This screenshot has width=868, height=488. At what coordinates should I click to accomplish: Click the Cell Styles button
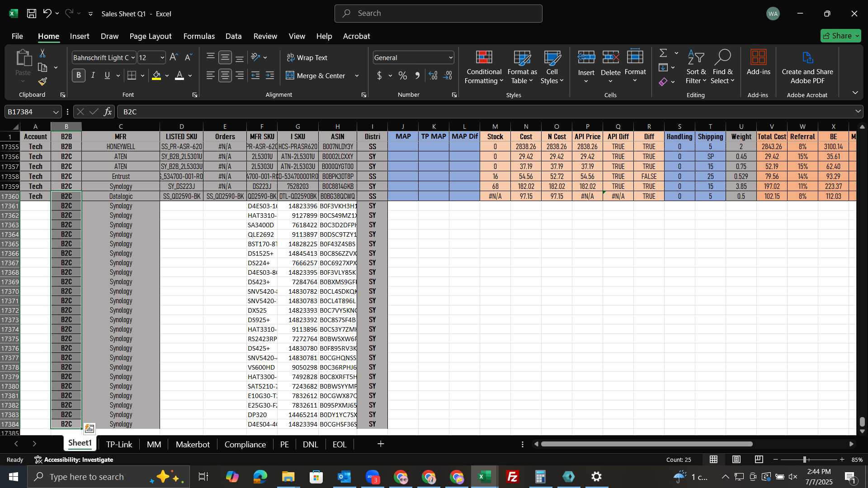(x=552, y=67)
